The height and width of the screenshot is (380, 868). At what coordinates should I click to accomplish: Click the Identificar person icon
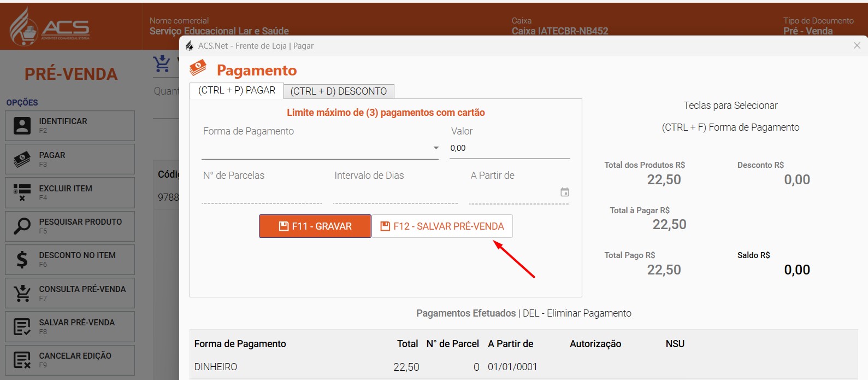(x=22, y=126)
